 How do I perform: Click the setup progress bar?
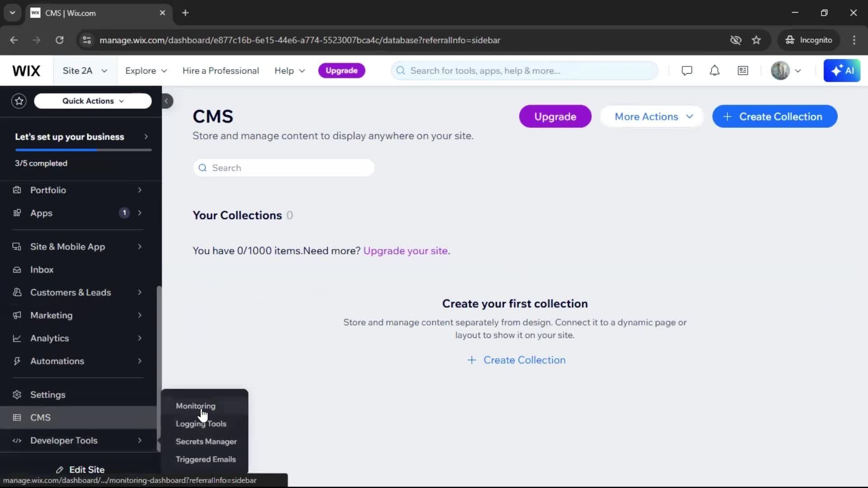83,150
